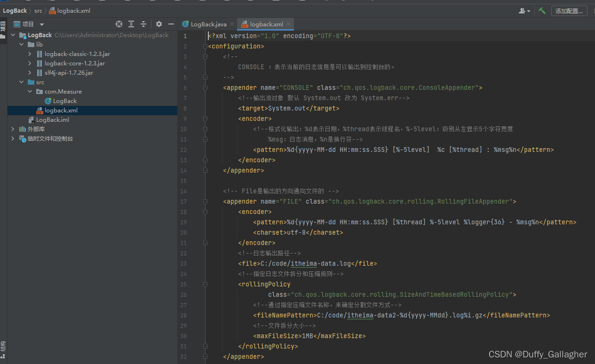Click the Expand All icon in project panel
595x364 pixels.
[131, 24]
